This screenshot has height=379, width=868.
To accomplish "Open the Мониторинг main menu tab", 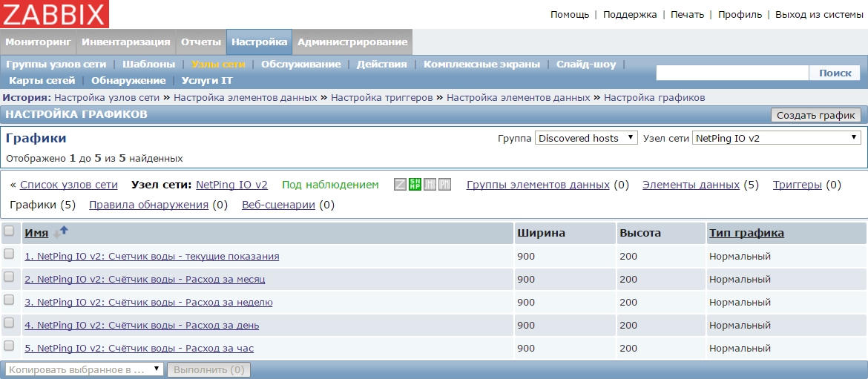I will pyautogui.click(x=39, y=42).
